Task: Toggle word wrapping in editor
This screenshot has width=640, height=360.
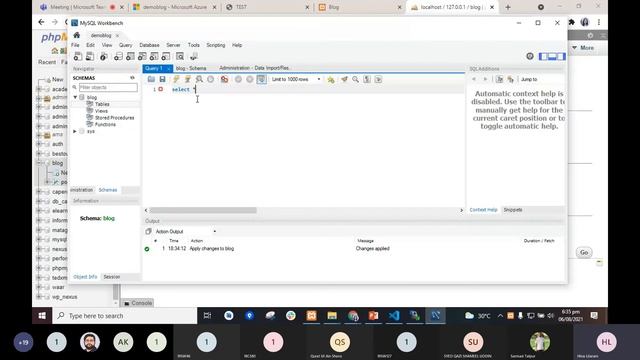Action: (378, 79)
